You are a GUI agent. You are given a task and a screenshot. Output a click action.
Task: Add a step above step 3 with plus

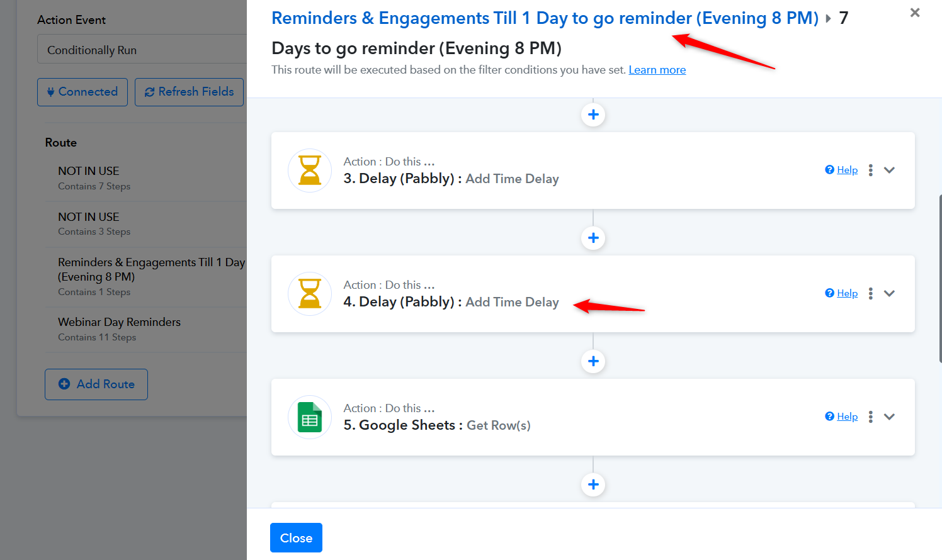[x=593, y=115]
